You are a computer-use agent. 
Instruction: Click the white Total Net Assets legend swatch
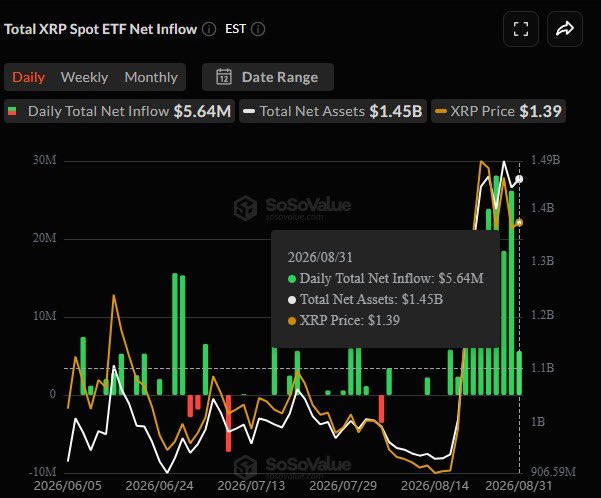coord(249,112)
